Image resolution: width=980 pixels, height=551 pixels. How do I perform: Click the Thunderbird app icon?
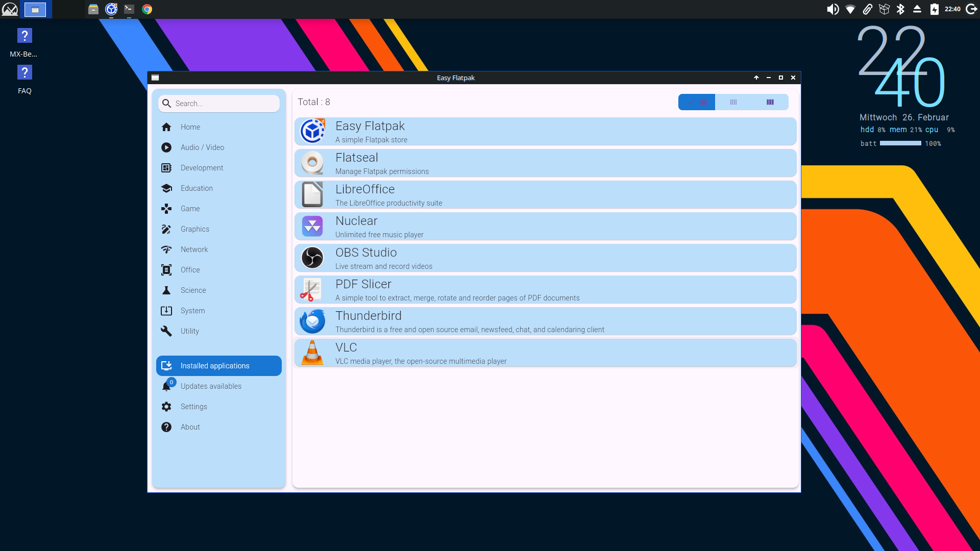(x=312, y=321)
